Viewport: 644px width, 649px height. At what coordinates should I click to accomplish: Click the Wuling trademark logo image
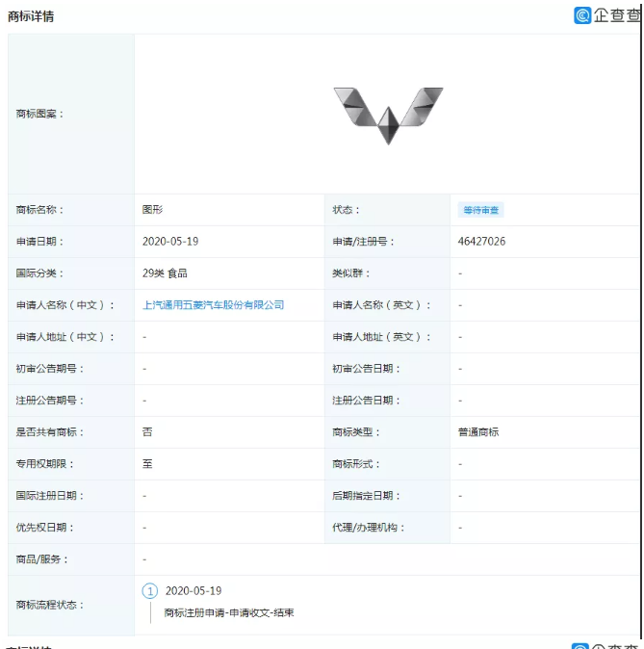[388, 116]
